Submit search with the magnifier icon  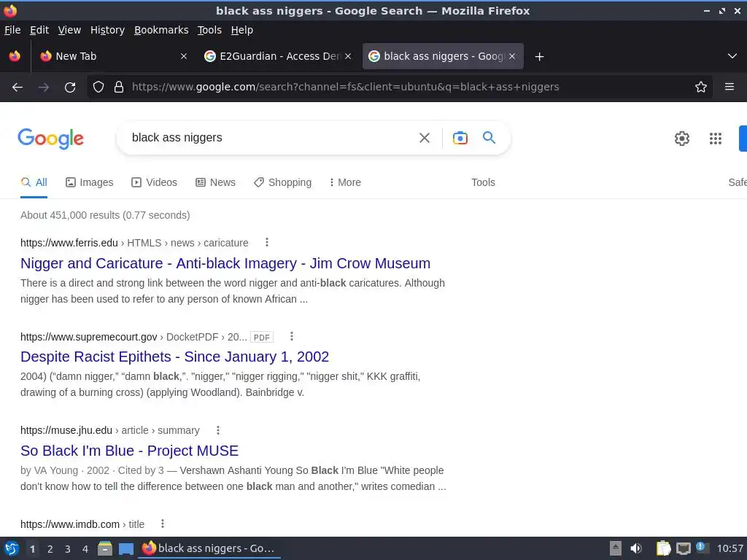pyautogui.click(x=489, y=138)
